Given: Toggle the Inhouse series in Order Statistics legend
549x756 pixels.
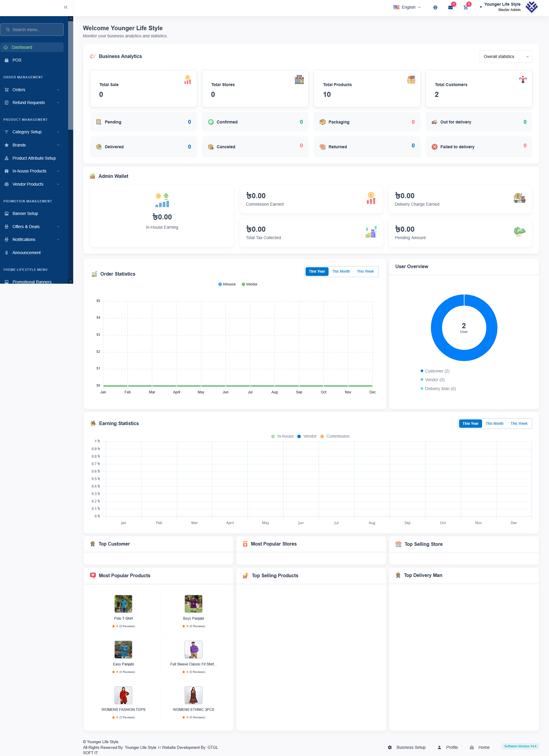Looking at the screenshot, I should pos(227,284).
